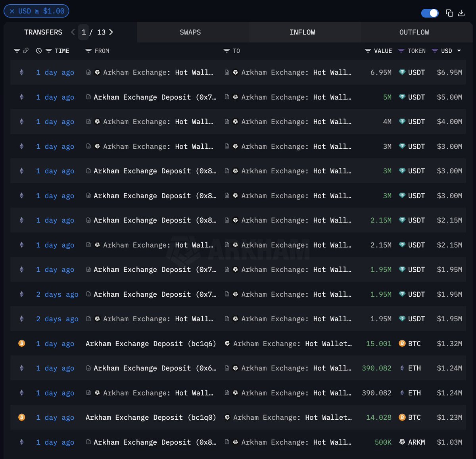Open To Hot Wallet on the 500K ARKM row

click(x=296, y=442)
